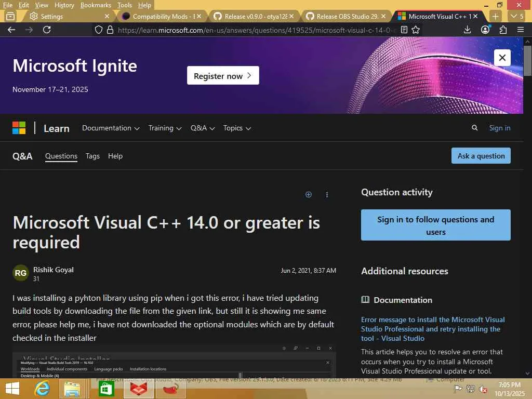Show site security padlock info
This screenshot has width=532, height=399.
point(110,30)
